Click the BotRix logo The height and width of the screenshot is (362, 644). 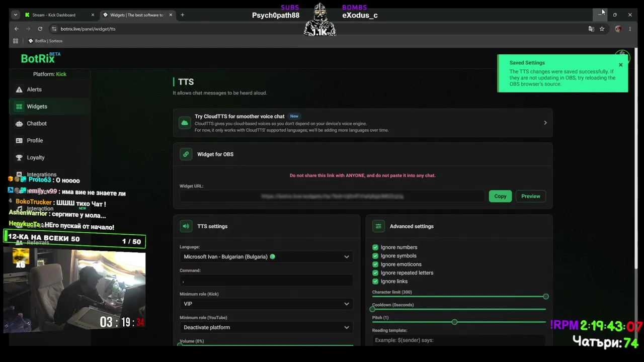click(40, 58)
